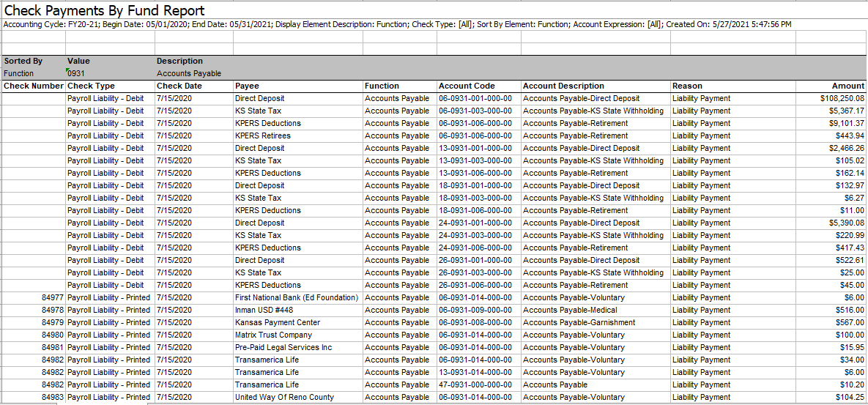Select the $100.00 amount cell
The width and height of the screenshot is (868, 405).
(831, 335)
